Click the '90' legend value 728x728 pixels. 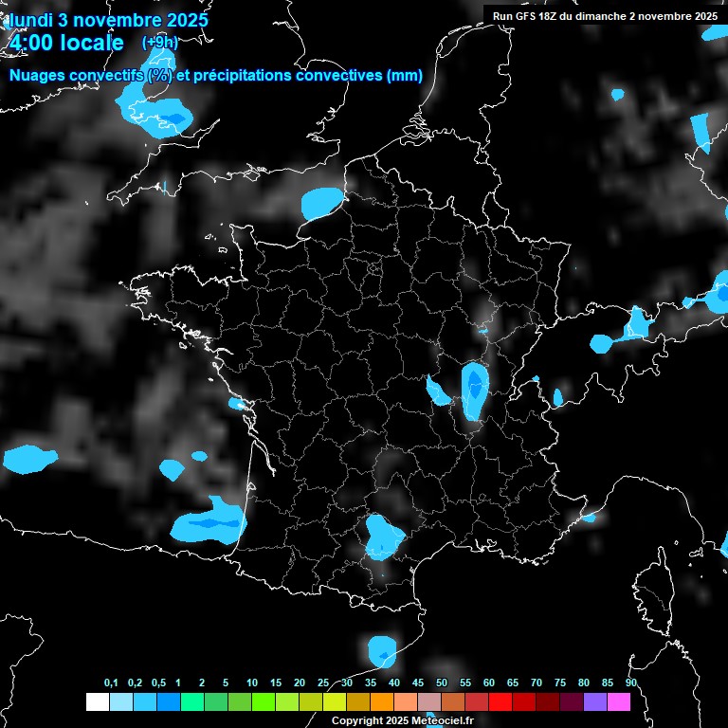[x=630, y=682]
